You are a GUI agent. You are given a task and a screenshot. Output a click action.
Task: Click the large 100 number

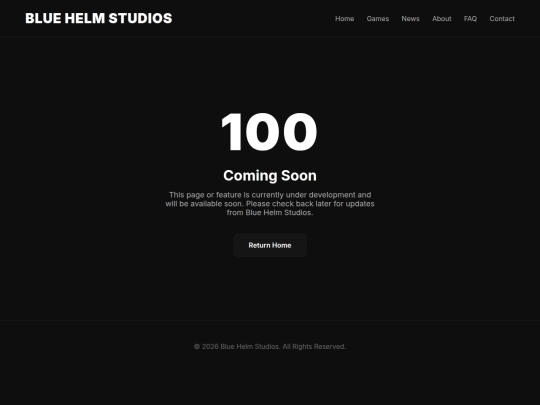coord(269,132)
